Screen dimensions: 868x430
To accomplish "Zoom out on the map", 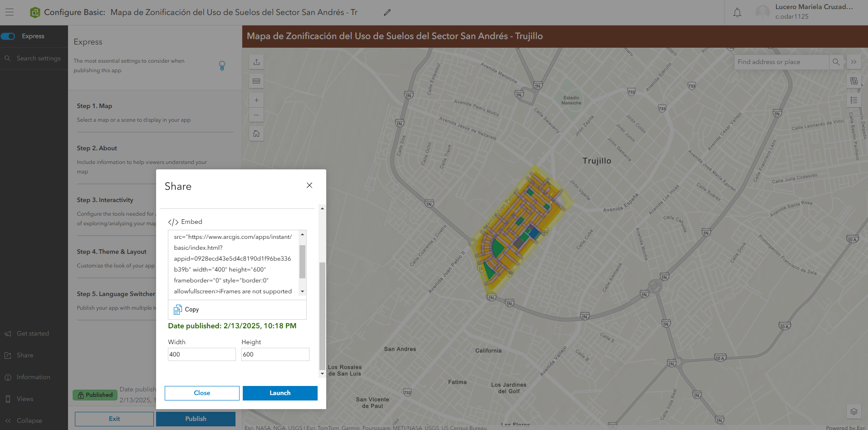I will 256,115.
